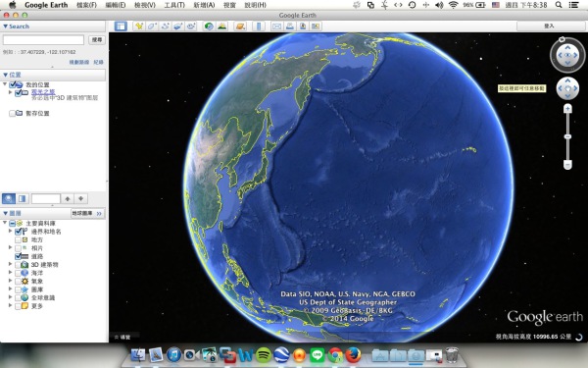Screen dimensions: 588x368
Task: Collapse the 主要資料庫 primary database tree
Action: point(5,223)
